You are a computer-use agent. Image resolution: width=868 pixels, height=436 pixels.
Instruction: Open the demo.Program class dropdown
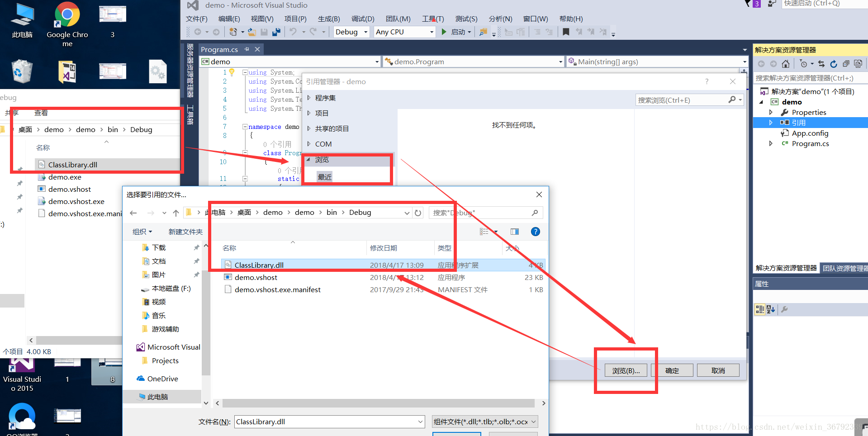click(x=473, y=62)
